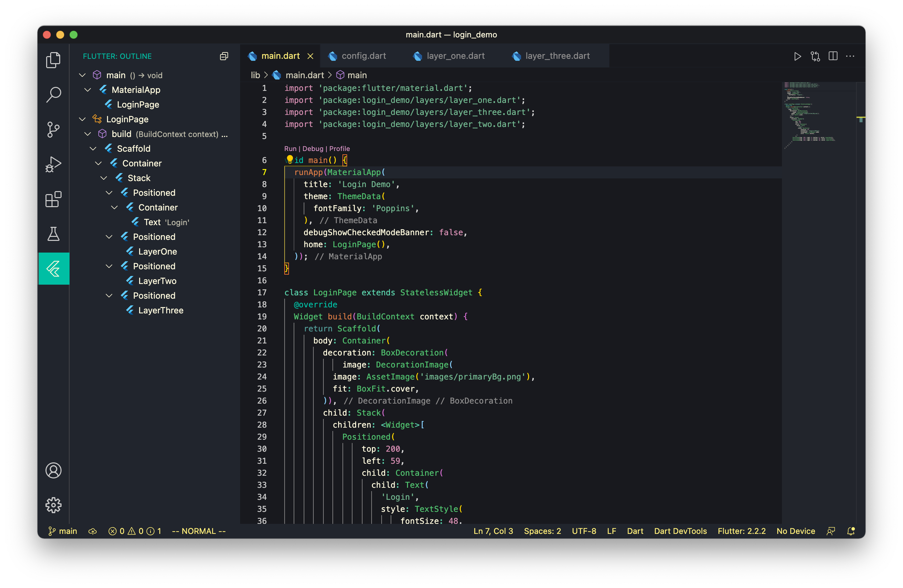
Task: Click No Device in the status bar
Action: click(796, 531)
